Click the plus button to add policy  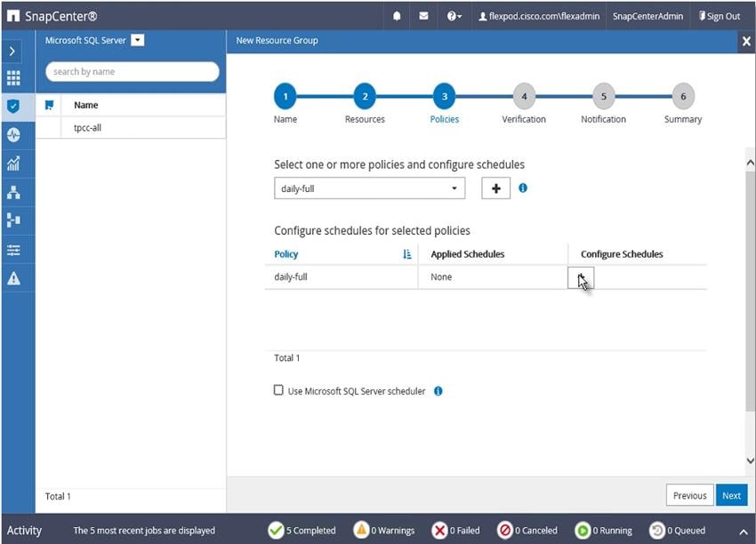[x=495, y=188]
